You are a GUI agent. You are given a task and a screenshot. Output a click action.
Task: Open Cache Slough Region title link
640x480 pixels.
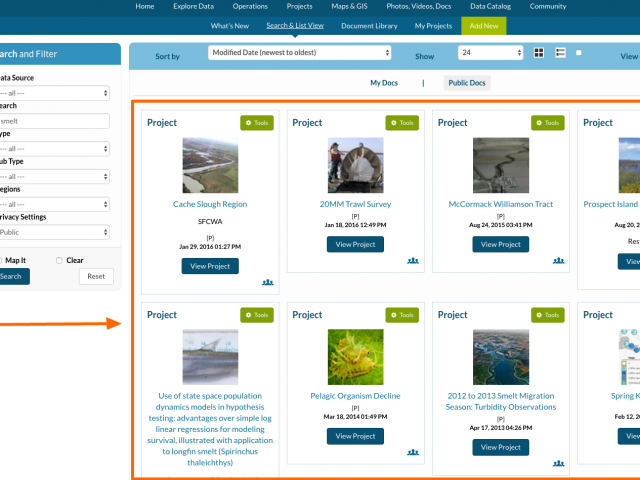210,204
